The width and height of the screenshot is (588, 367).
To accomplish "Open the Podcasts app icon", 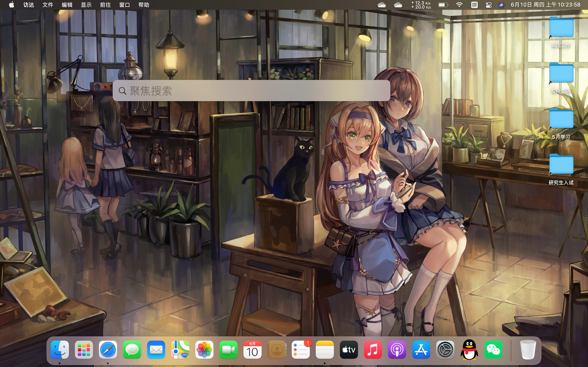I will (397, 350).
